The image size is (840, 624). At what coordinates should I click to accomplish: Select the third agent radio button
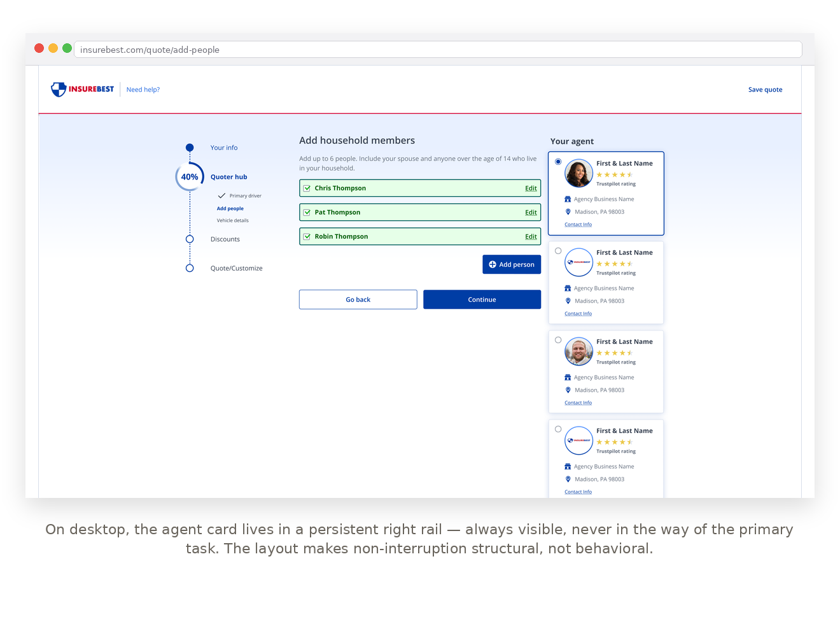[x=558, y=340]
